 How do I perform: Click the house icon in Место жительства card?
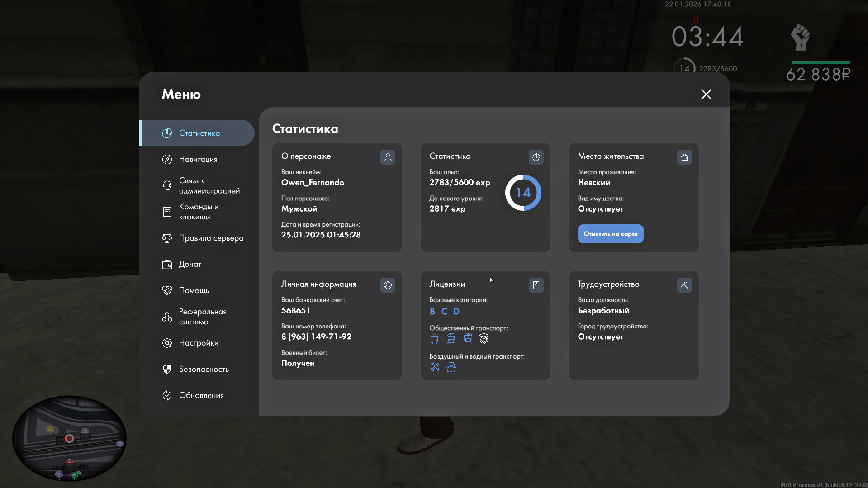(684, 157)
